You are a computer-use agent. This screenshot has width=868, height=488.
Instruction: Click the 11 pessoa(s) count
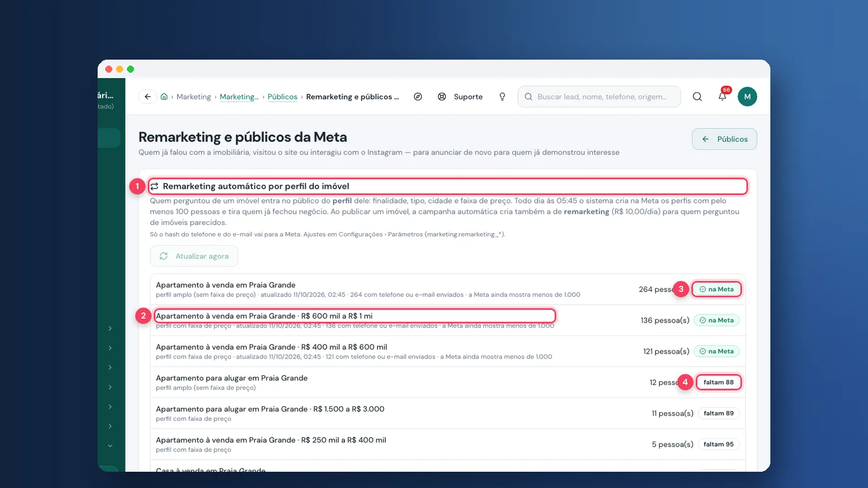pos(673,413)
